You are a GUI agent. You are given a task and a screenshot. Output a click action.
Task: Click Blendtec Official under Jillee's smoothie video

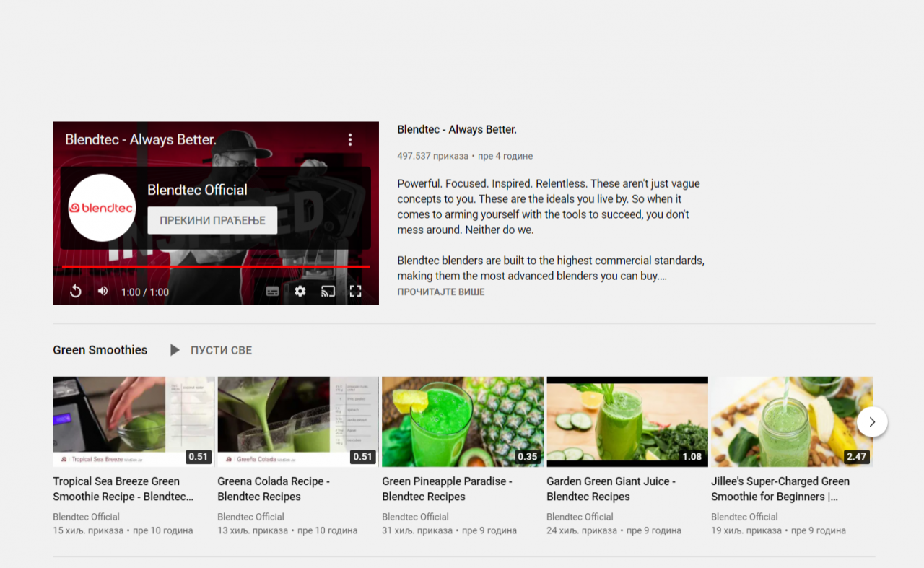click(x=744, y=517)
